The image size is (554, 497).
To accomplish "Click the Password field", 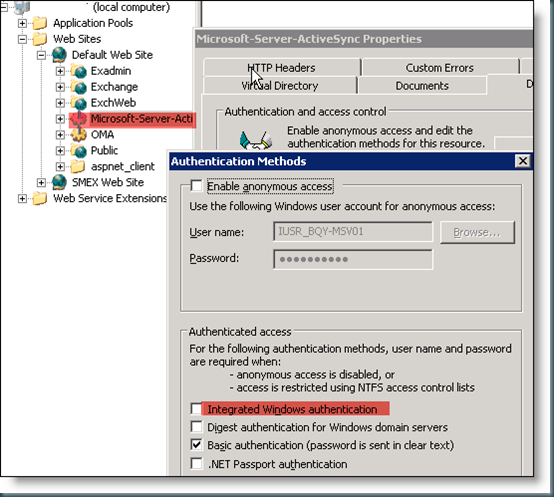I will point(353,260).
